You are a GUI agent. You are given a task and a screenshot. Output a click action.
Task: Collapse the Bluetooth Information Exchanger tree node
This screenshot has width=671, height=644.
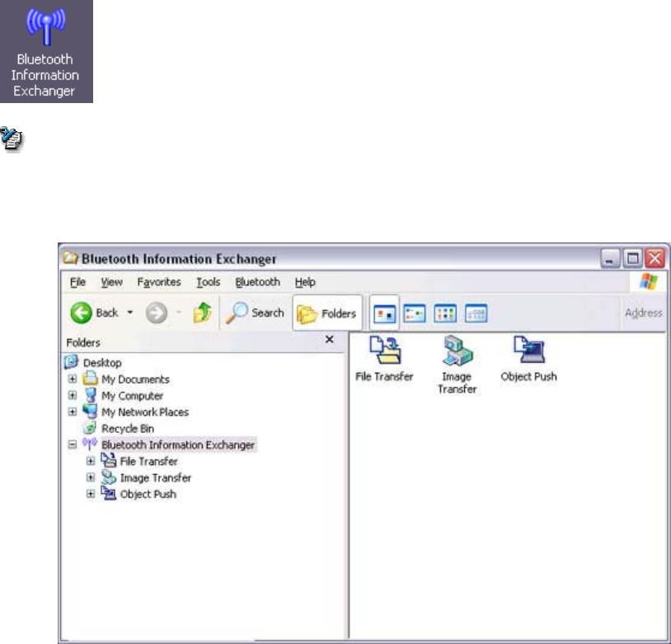click(x=73, y=444)
